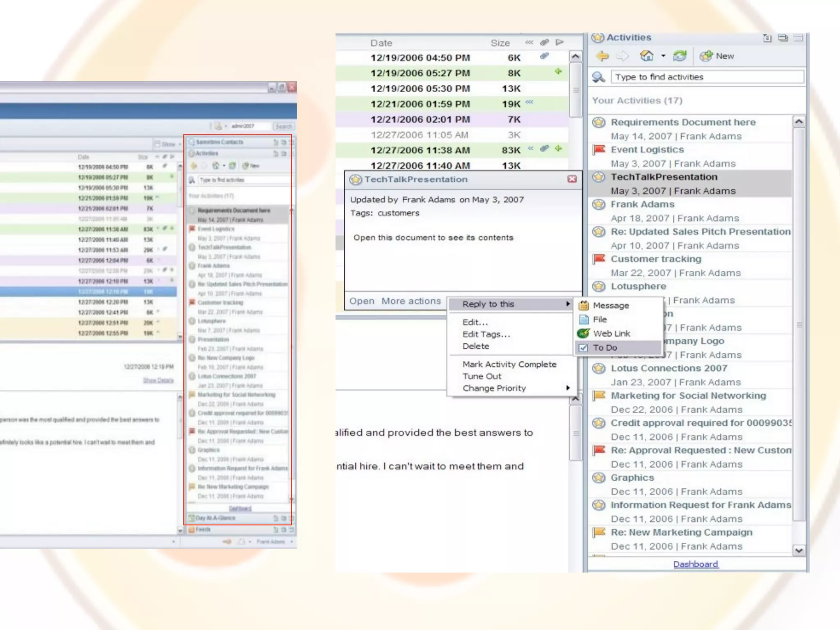Click the red flag beside Event Logistics
Viewport: 840px width, 630px height.
click(x=599, y=150)
